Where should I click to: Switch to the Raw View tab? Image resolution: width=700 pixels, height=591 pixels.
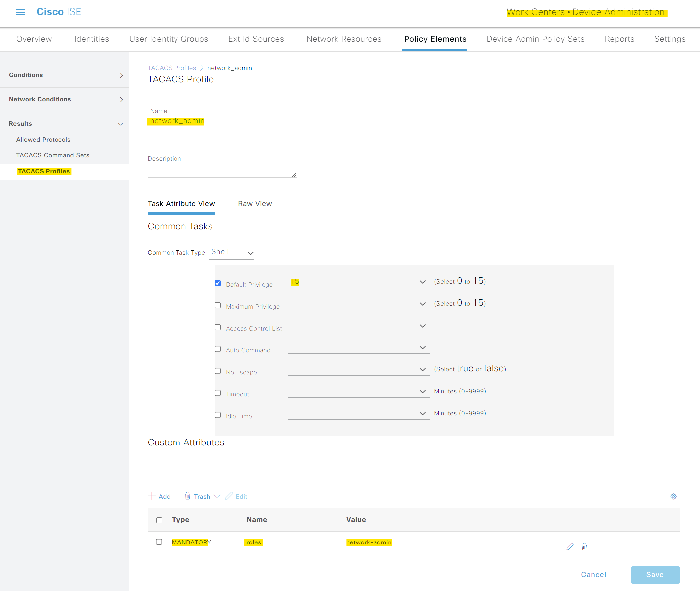point(255,204)
